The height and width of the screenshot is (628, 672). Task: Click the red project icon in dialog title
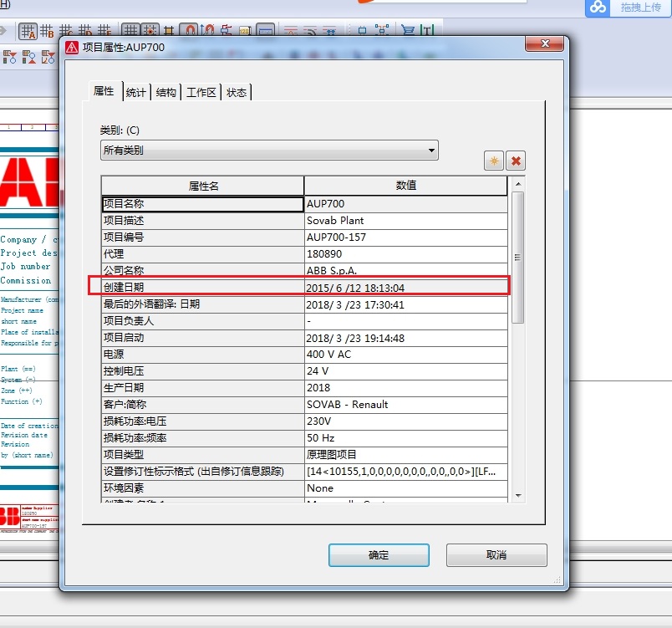point(72,48)
